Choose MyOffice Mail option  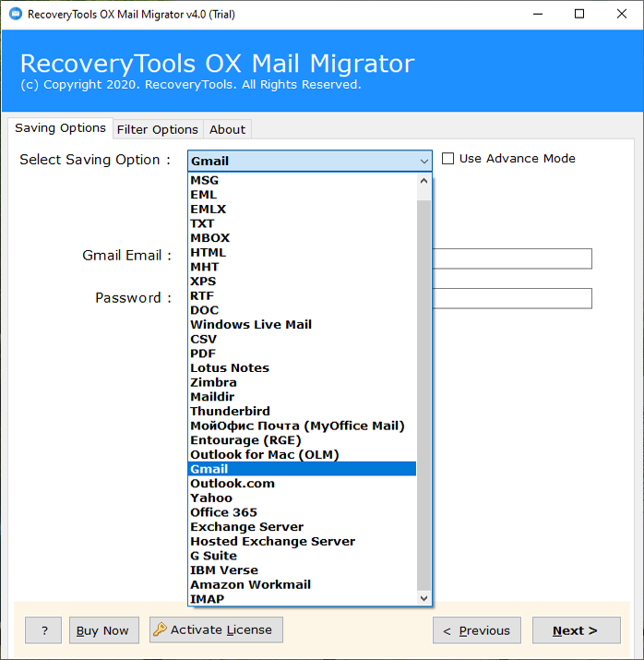(302, 426)
